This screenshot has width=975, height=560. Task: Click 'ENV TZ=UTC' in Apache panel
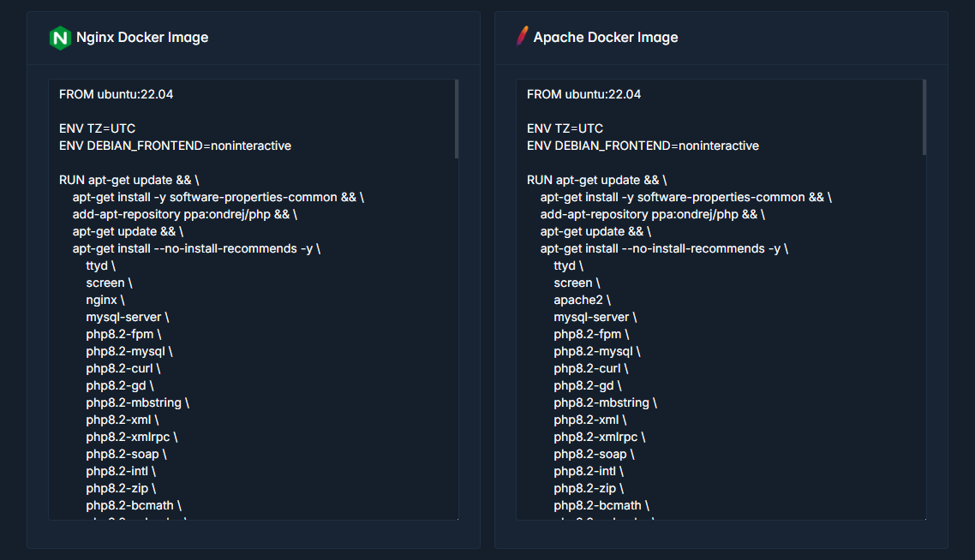click(x=565, y=128)
